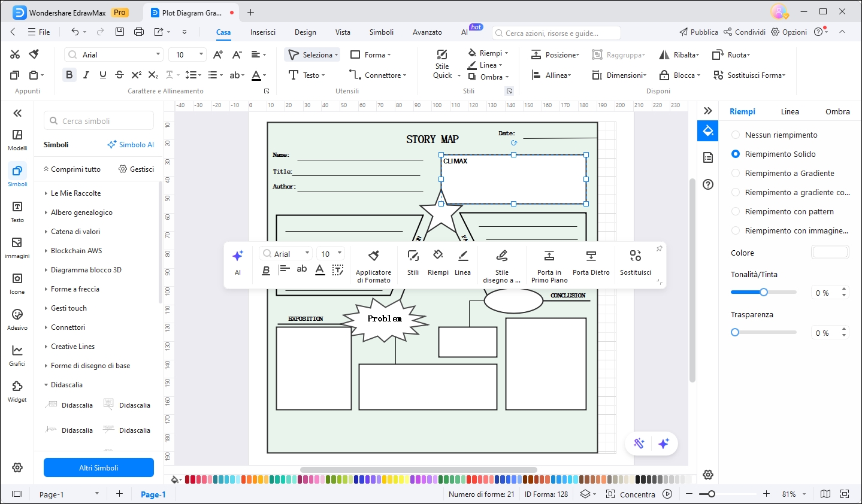Select Riempimento con pattern option
This screenshot has width=862, height=504.
pyautogui.click(x=736, y=212)
